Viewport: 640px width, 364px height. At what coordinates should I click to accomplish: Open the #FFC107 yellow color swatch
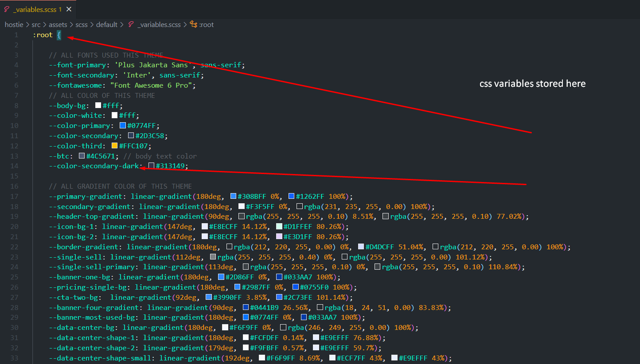point(115,146)
